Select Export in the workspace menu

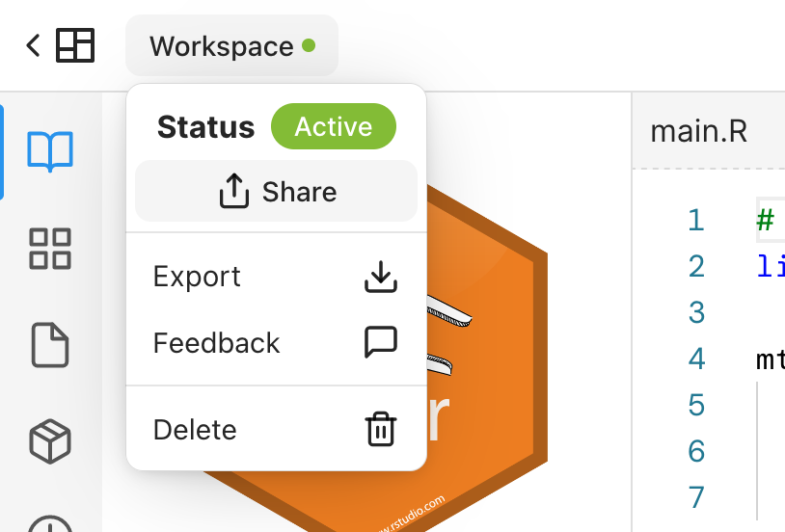[x=277, y=277]
